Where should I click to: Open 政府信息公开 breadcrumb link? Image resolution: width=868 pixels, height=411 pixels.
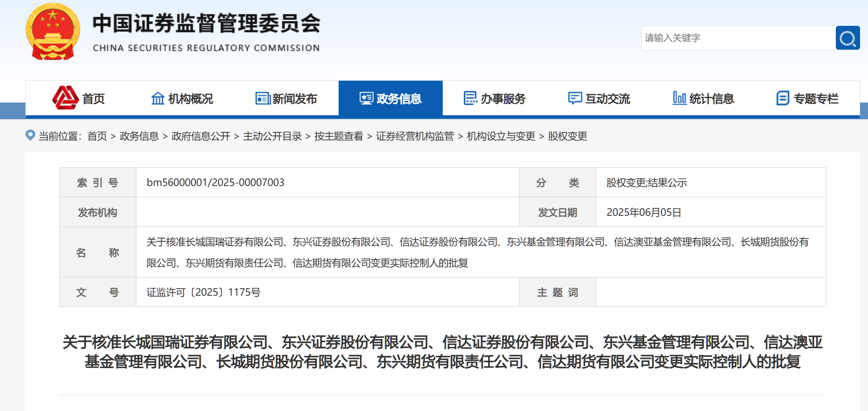coord(201,136)
